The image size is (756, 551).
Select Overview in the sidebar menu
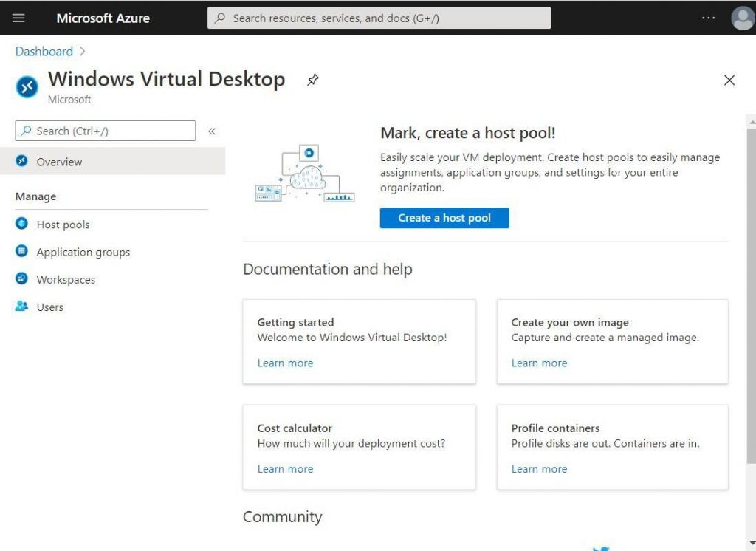pyautogui.click(x=59, y=162)
